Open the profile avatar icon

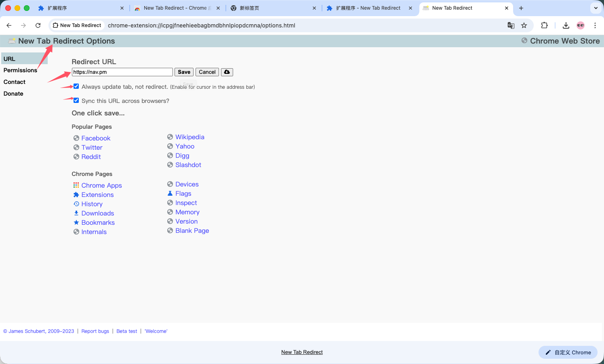(x=581, y=25)
